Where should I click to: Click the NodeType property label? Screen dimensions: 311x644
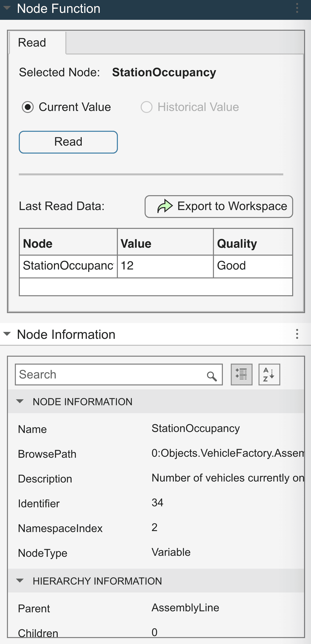coord(43,553)
